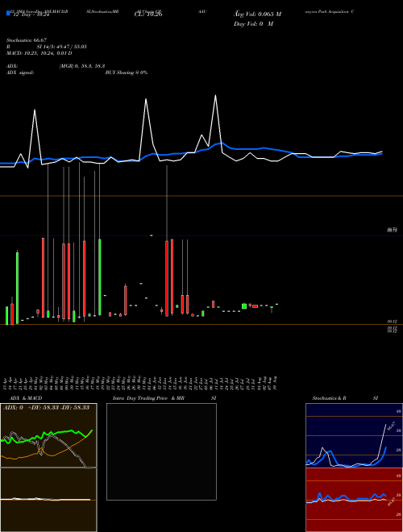The height and width of the screenshot is (532, 403).
Task: Click the 'Stochastics & RSI' panel title
Action: pyautogui.click(x=345, y=398)
